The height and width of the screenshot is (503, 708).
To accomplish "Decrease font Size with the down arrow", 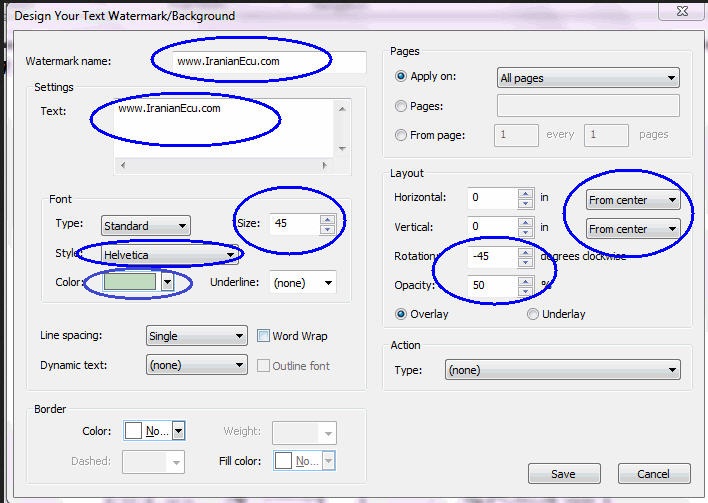I will coord(327,229).
